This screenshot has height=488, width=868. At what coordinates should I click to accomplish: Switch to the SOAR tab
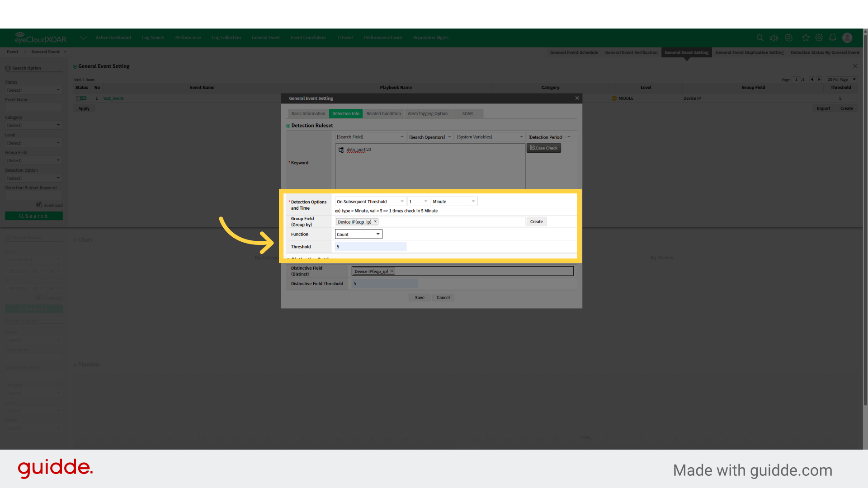click(x=467, y=113)
